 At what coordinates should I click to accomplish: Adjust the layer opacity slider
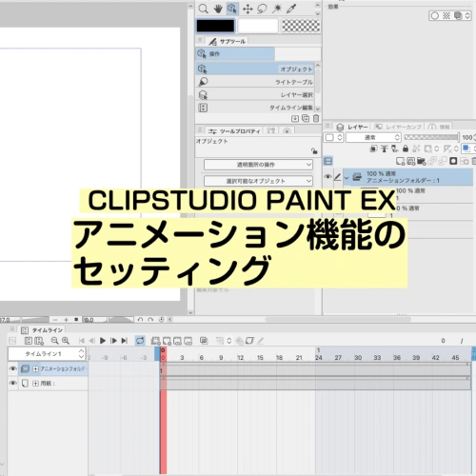coord(431,137)
